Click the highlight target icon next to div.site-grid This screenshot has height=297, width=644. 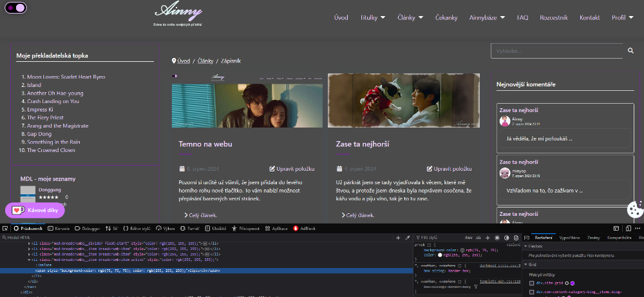click(567, 283)
